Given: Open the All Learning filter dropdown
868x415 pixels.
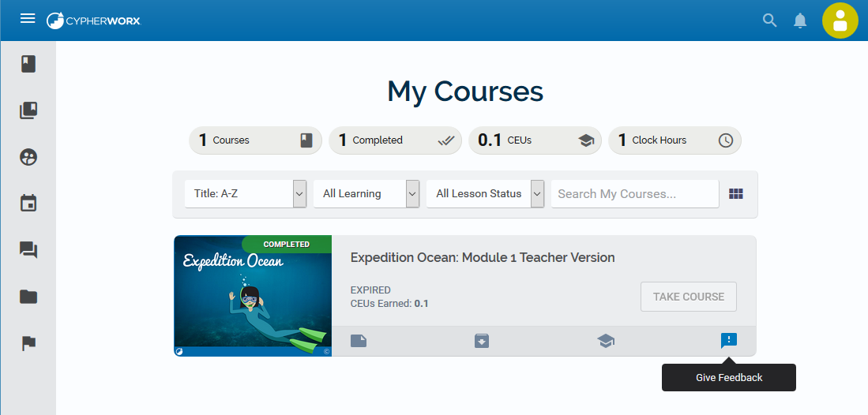Looking at the screenshot, I should point(366,193).
